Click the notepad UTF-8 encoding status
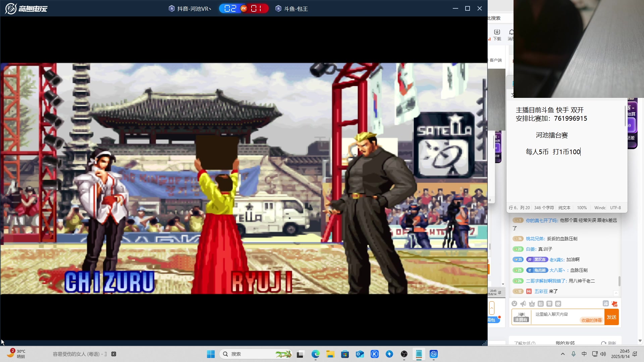The height and width of the screenshot is (362, 644). (x=615, y=208)
